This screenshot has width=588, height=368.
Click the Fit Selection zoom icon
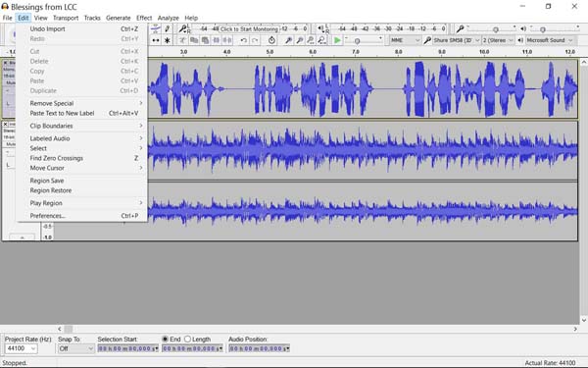pos(311,40)
